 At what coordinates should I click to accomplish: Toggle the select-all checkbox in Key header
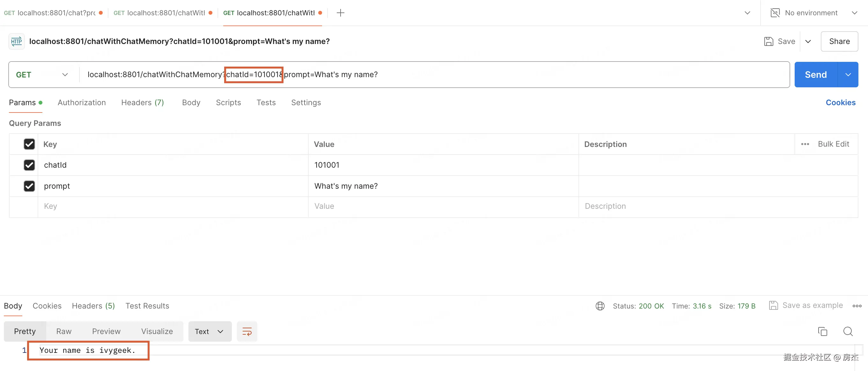[x=29, y=144]
